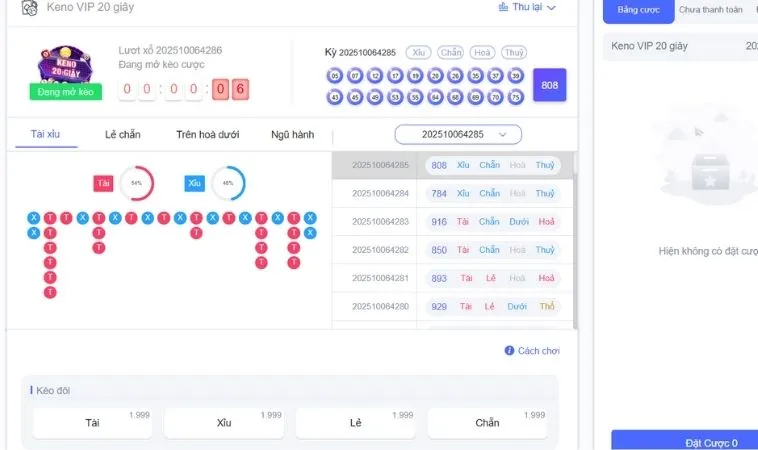
Task: Click result ball number 39
Action: tap(516, 76)
